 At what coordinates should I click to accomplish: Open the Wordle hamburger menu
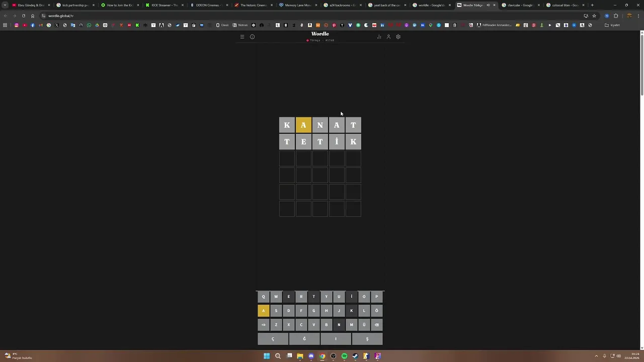point(242,37)
